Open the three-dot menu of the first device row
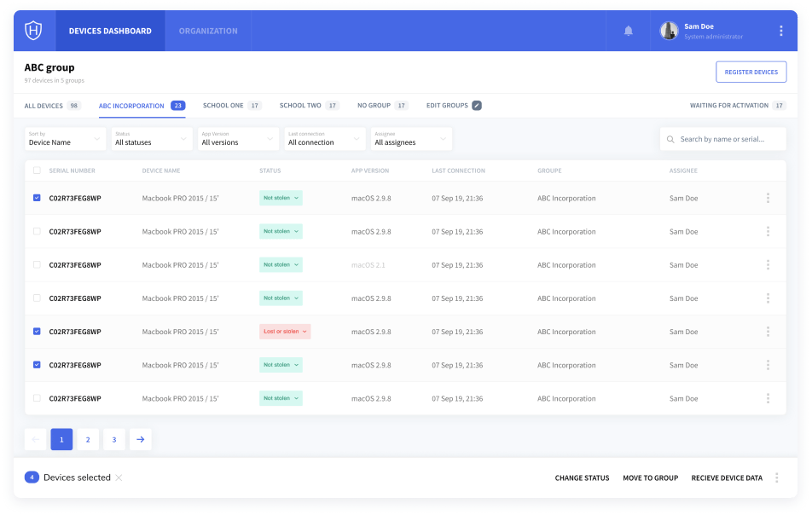The width and height of the screenshot is (812, 515). tap(768, 198)
